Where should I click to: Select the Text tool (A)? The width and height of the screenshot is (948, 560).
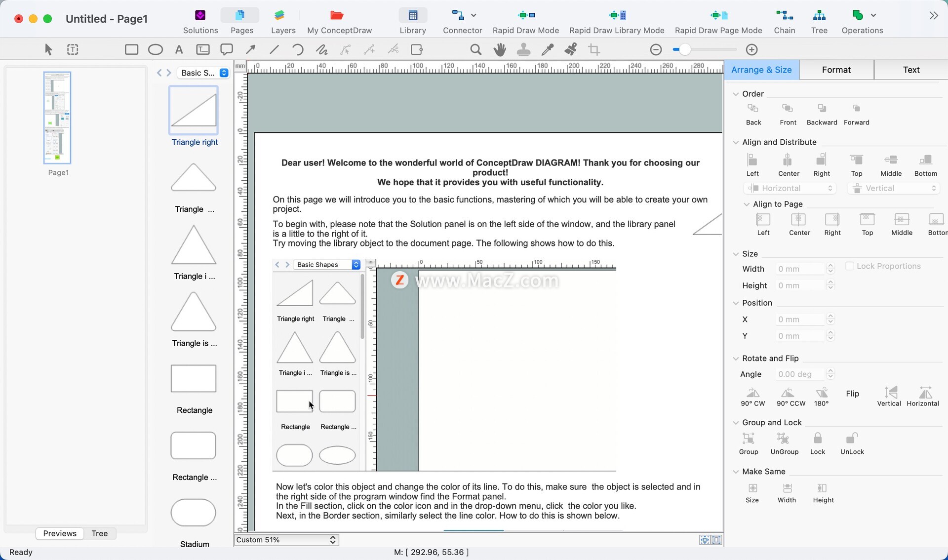[179, 49]
